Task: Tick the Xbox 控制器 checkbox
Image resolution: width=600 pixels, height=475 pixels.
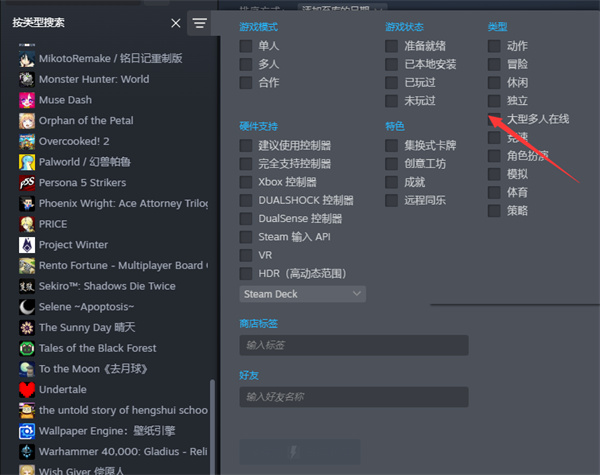Action: [246, 182]
